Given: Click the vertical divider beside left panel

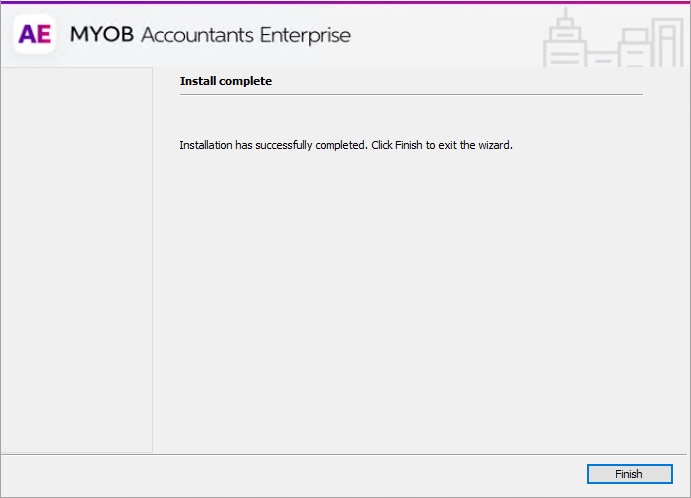Looking at the screenshot, I should point(152,260).
